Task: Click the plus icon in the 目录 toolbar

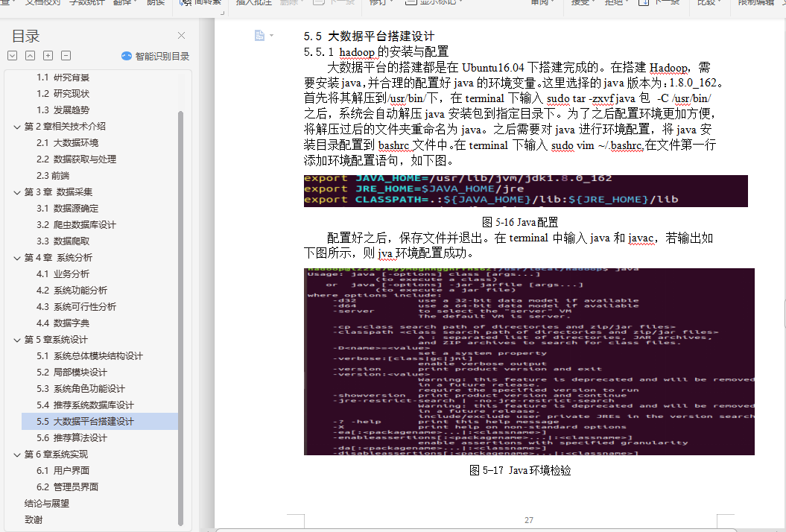Action: coord(48,56)
